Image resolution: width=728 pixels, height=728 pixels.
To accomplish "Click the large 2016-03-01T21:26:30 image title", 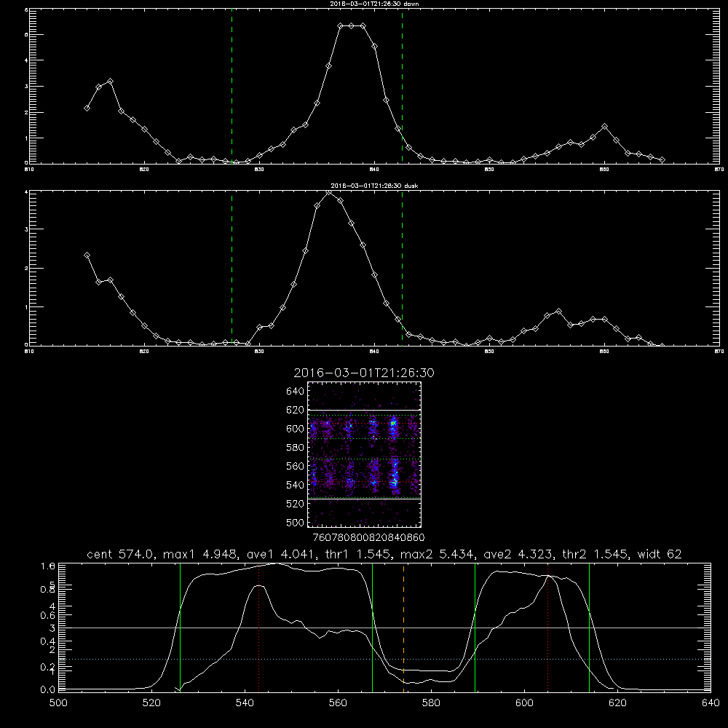I will point(364,373).
